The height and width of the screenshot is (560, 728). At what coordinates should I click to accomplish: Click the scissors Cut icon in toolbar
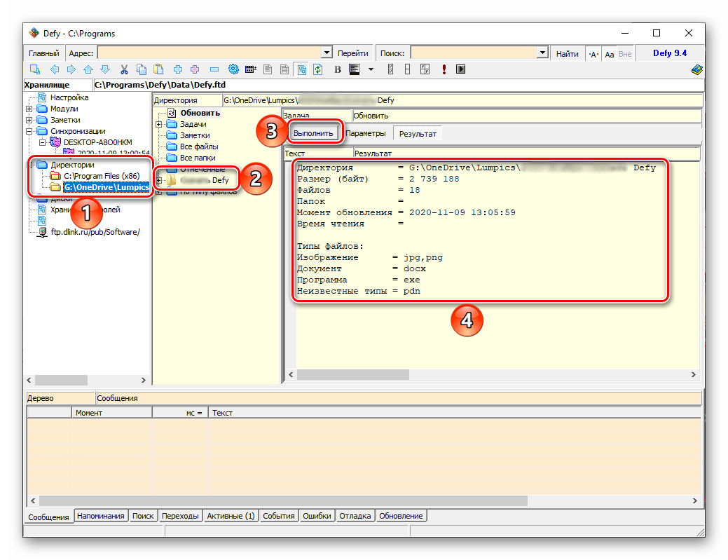tap(124, 69)
